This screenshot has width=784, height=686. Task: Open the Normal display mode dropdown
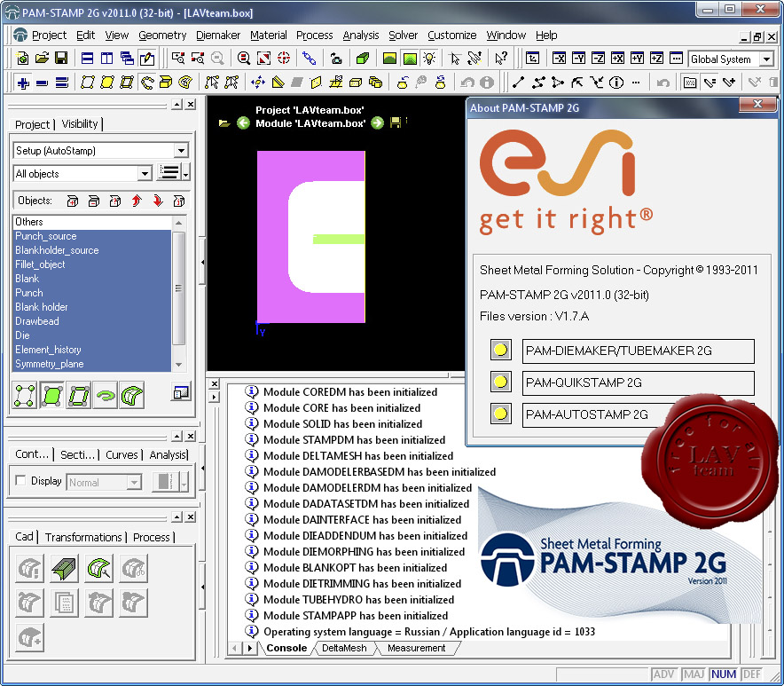[x=134, y=483]
